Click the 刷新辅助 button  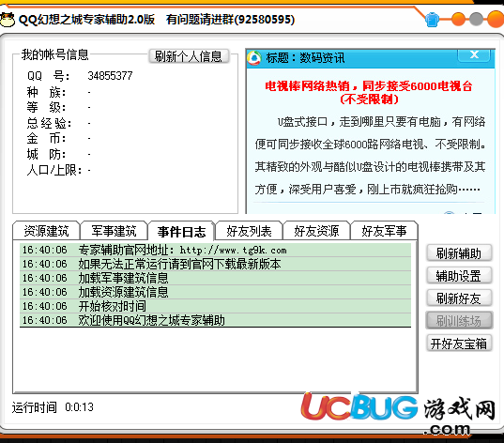pos(459,253)
